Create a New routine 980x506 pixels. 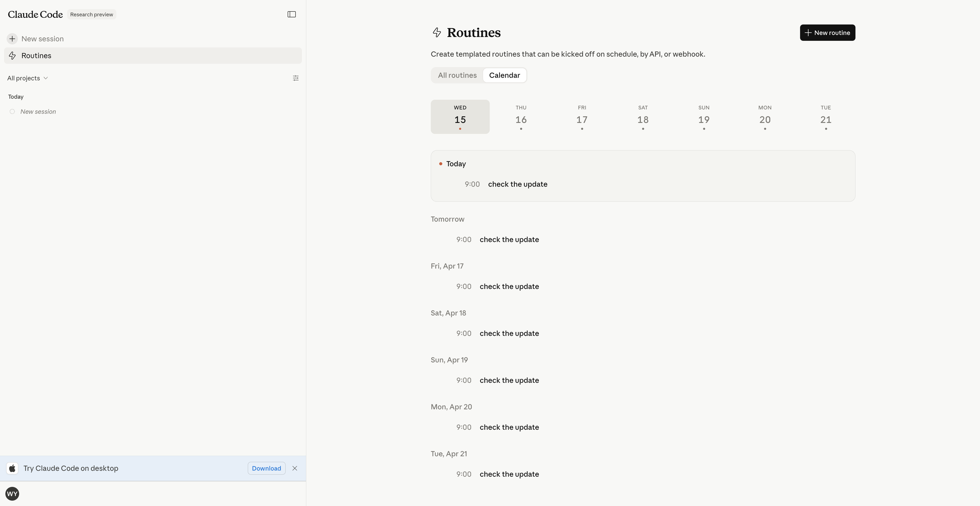pos(827,33)
